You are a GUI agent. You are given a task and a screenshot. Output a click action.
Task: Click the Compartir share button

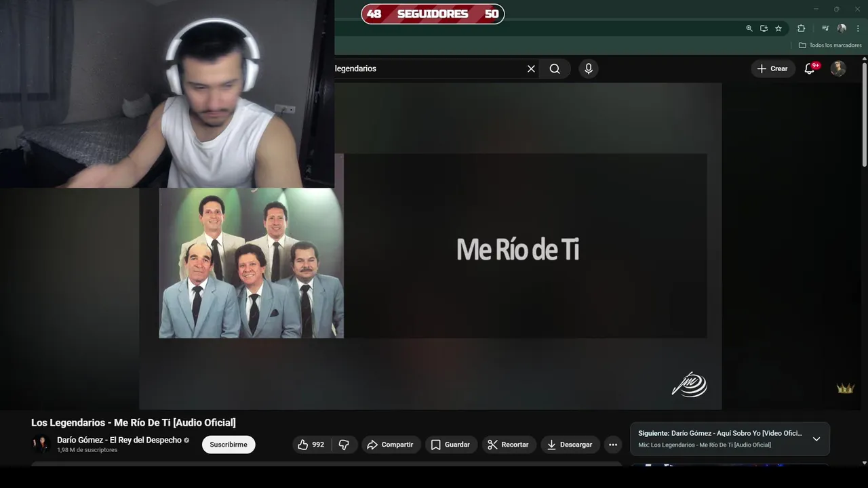click(x=391, y=445)
